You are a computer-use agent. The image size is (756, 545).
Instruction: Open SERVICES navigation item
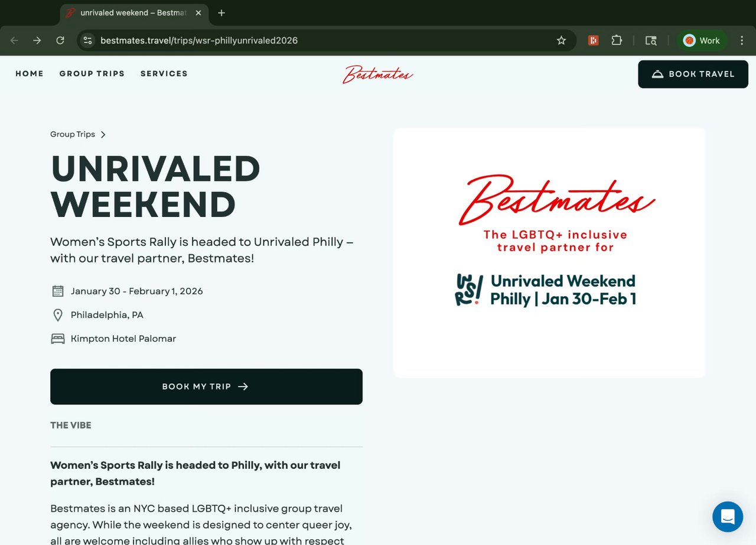point(164,74)
